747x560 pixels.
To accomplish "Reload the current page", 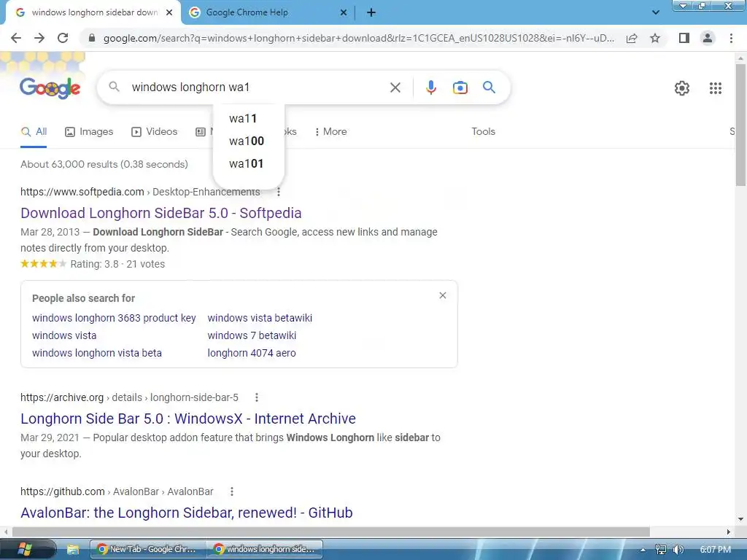I will 63,38.
